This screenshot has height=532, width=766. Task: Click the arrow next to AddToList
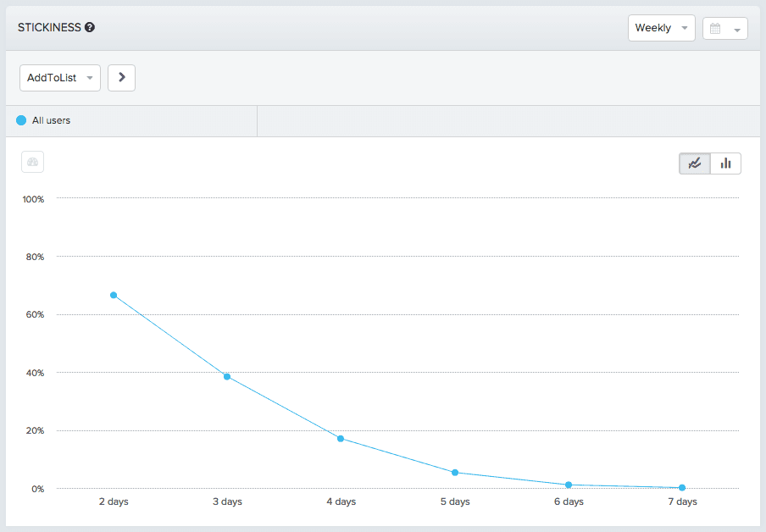click(121, 77)
